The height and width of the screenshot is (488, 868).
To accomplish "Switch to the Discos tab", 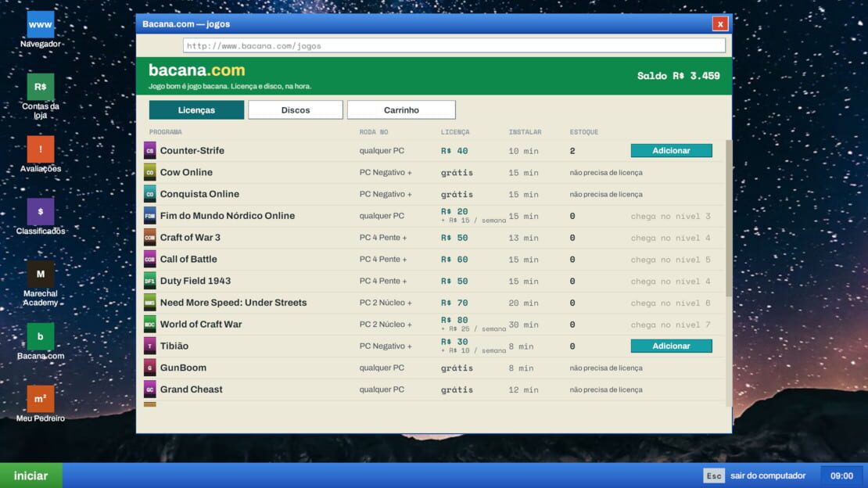I will 296,109.
